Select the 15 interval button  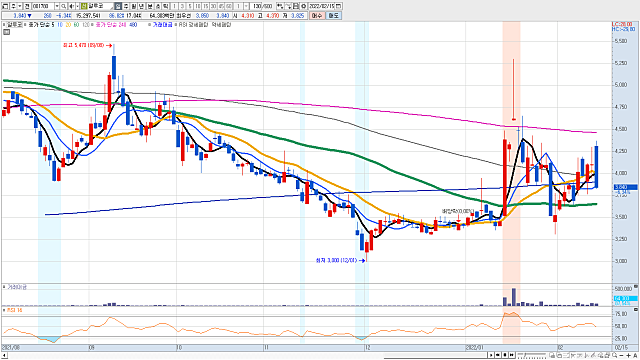click(206, 6)
